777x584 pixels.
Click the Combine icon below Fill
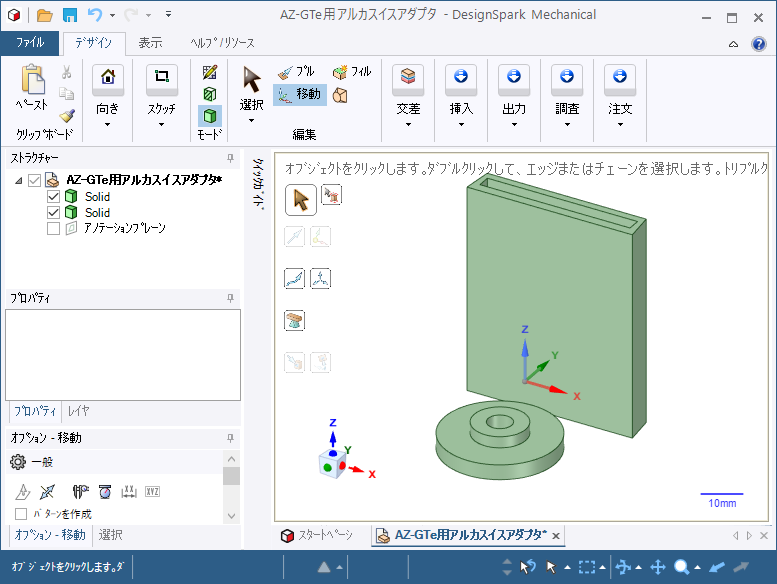coord(340,95)
